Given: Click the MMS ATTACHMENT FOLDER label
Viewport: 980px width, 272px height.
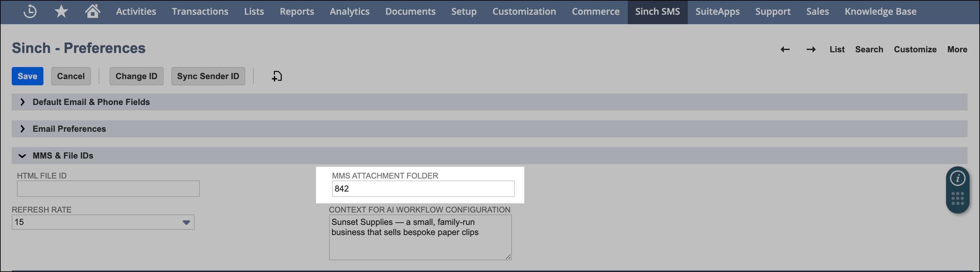Looking at the screenshot, I should (385, 176).
